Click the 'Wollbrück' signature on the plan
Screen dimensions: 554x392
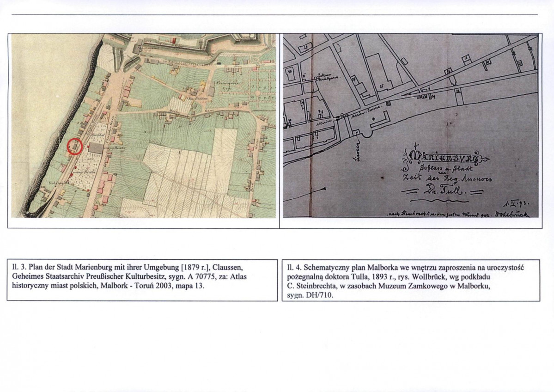[x=512, y=213]
